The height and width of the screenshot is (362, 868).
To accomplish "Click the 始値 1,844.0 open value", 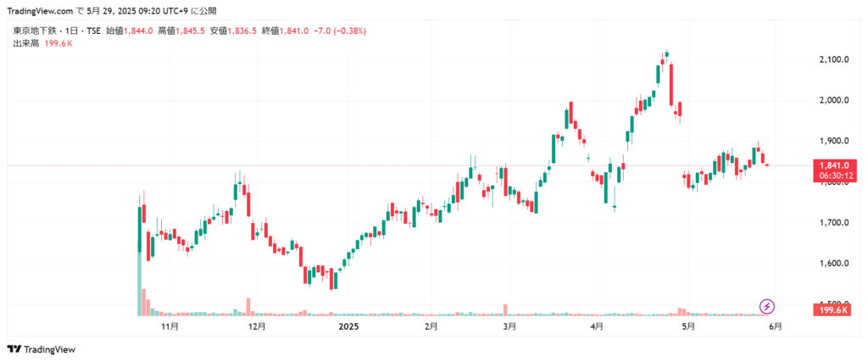I will click(129, 31).
